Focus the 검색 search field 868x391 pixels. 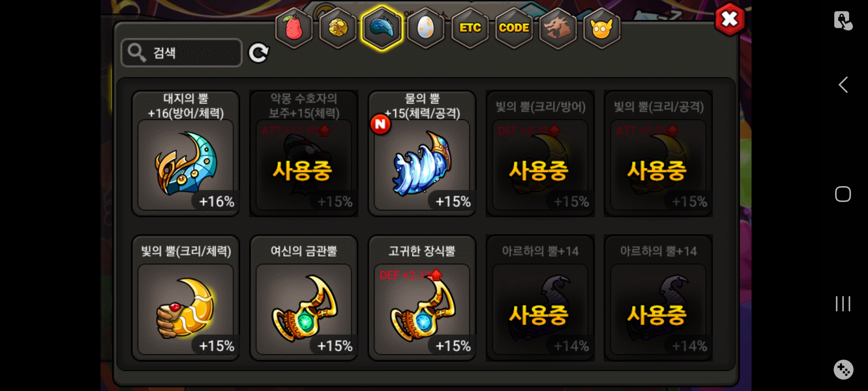tap(182, 53)
